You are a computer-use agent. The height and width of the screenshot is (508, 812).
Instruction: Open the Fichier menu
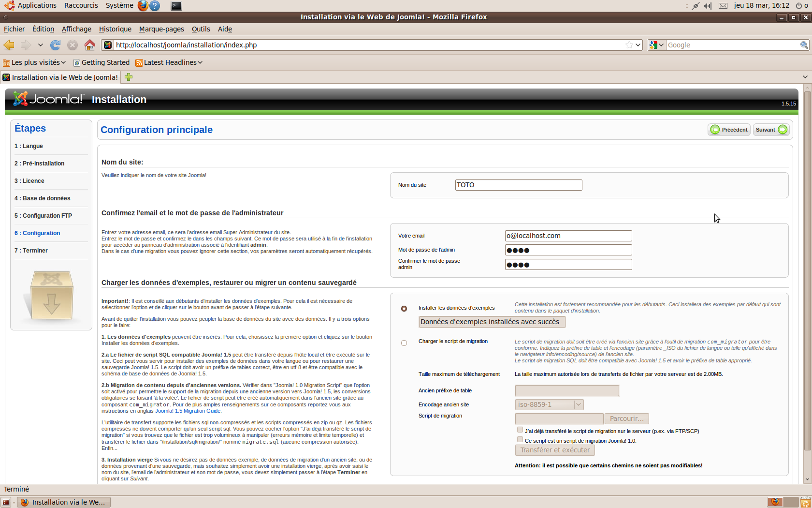pos(14,29)
